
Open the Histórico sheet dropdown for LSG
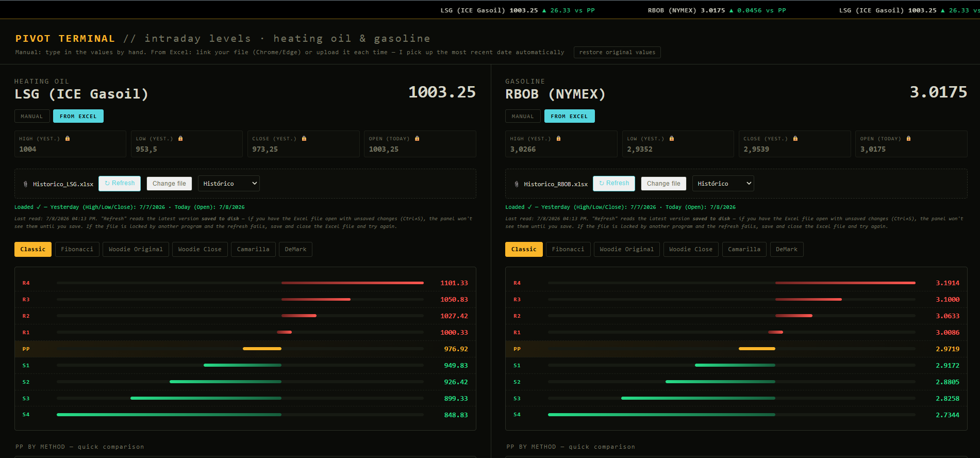pyautogui.click(x=229, y=184)
